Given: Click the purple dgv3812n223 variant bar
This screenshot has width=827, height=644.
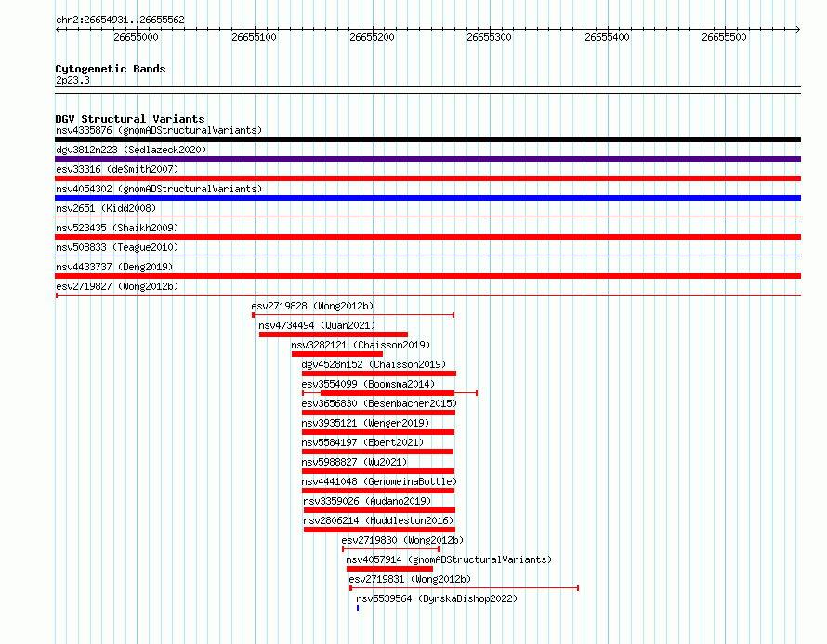Looking at the screenshot, I should pyautogui.click(x=427, y=159).
